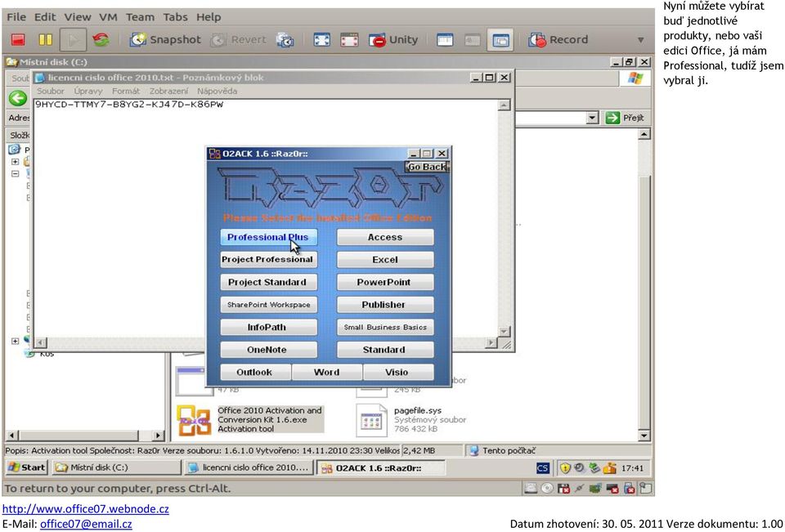Select Small Business Basics edition

point(385,328)
